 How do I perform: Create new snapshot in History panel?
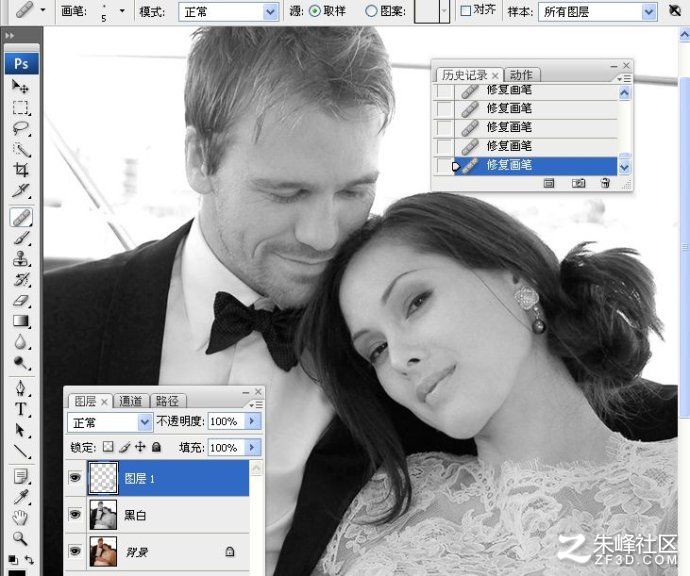(578, 183)
